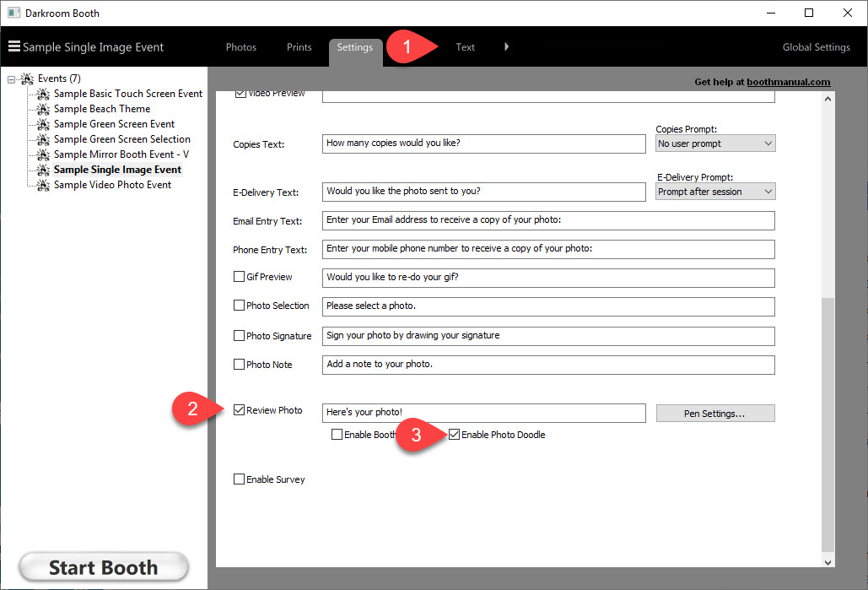868x590 pixels.
Task: Click the Start Booth button
Action: pyautogui.click(x=104, y=567)
